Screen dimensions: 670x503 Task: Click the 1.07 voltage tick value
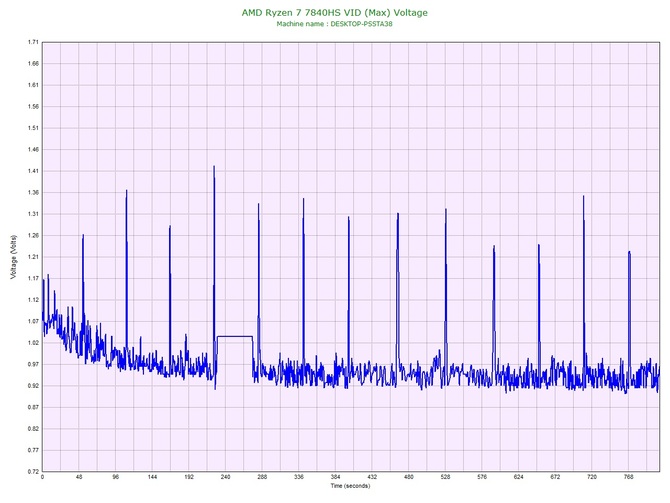[33, 321]
